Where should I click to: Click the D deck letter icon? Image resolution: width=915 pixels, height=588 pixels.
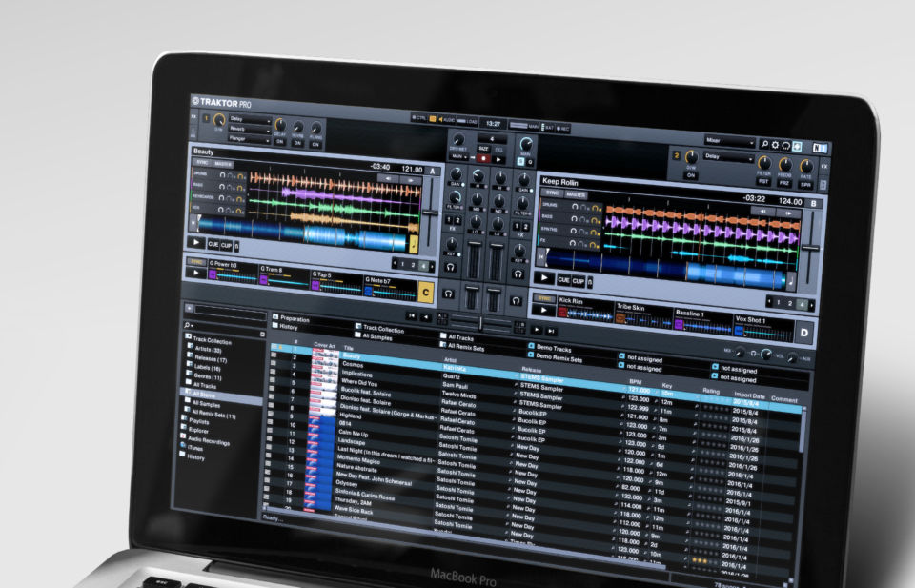click(805, 333)
